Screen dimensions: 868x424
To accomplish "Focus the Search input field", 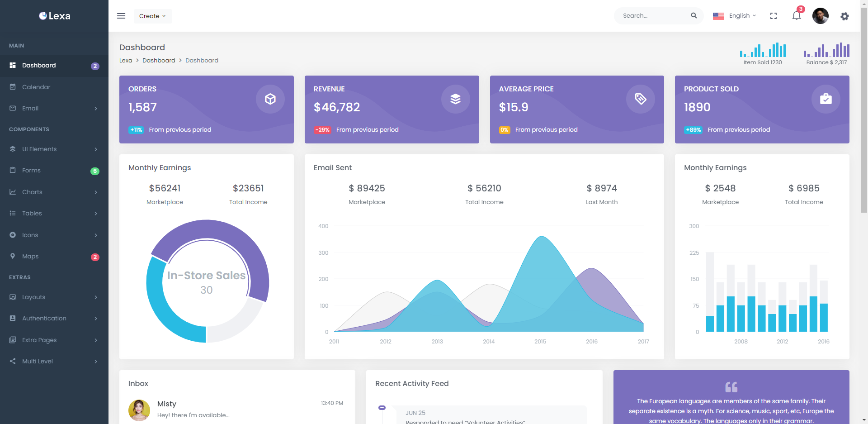I will coord(653,16).
